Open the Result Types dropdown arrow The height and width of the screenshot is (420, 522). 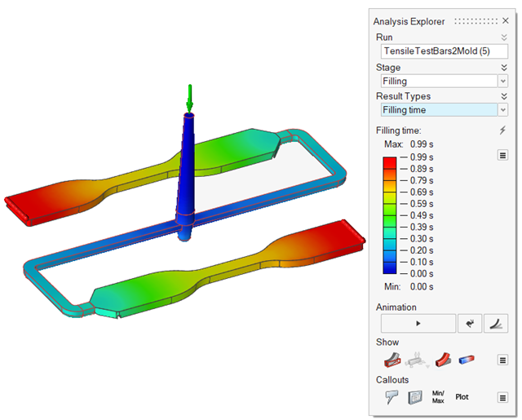[x=502, y=110]
